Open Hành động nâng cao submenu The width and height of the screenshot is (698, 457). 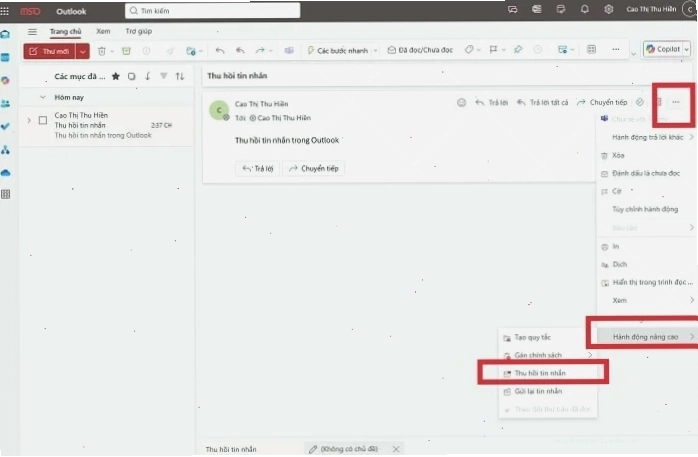pos(646,337)
